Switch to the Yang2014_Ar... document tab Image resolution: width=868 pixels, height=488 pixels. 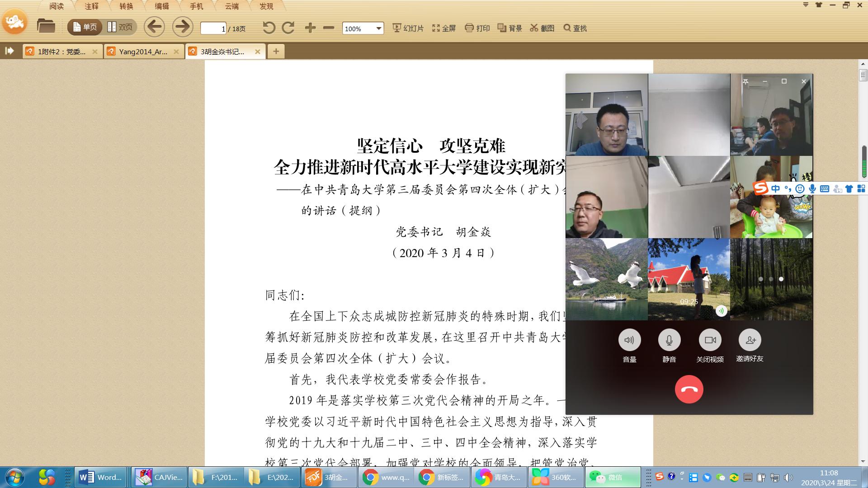click(143, 52)
